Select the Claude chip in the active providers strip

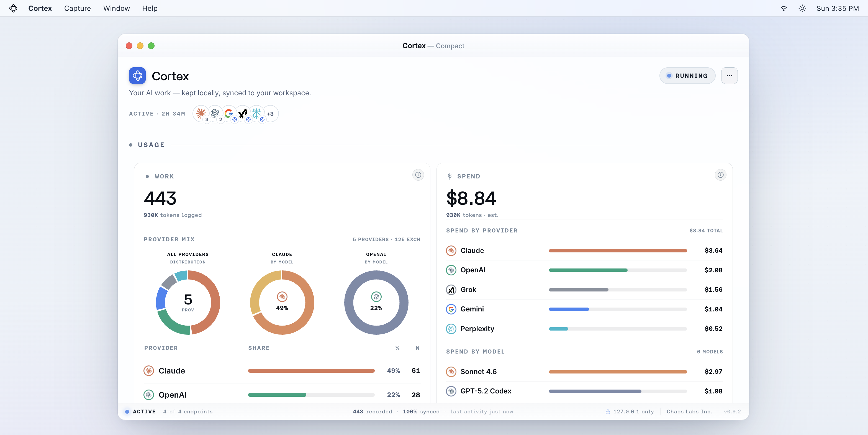click(x=201, y=114)
